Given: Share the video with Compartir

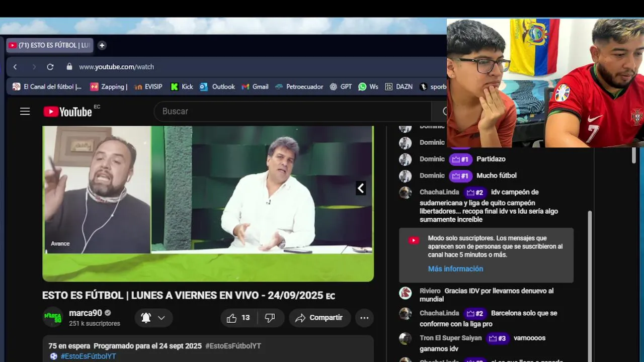Looking at the screenshot, I should (x=319, y=318).
